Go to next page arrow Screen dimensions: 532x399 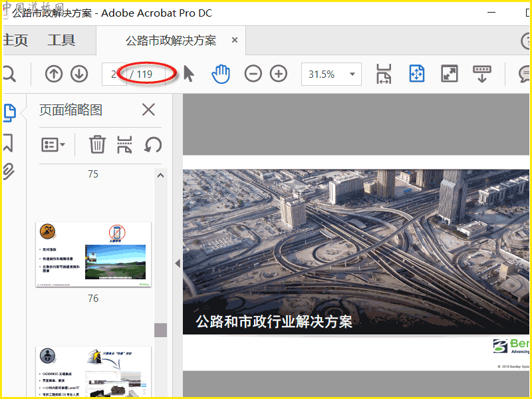79,74
